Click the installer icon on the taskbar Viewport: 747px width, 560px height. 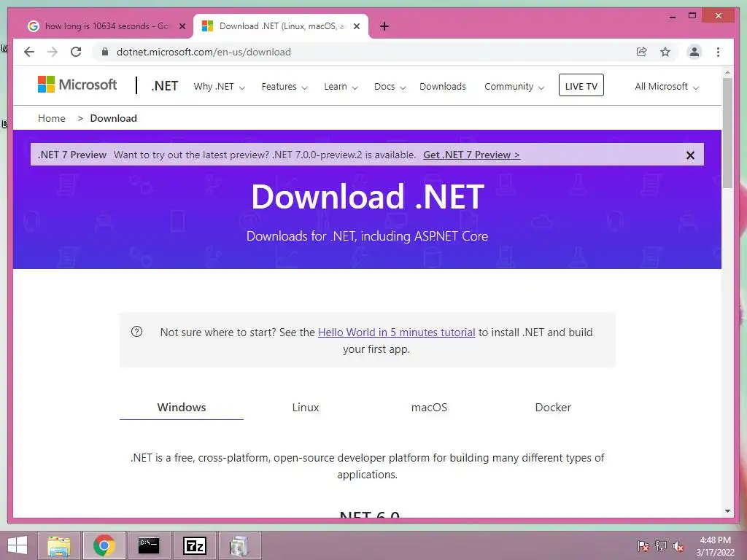pos(239,545)
